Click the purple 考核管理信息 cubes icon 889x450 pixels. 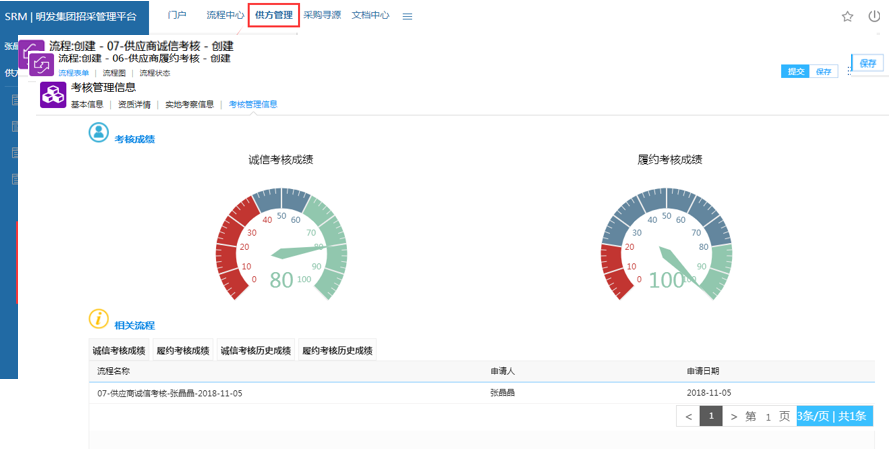pos(52,95)
